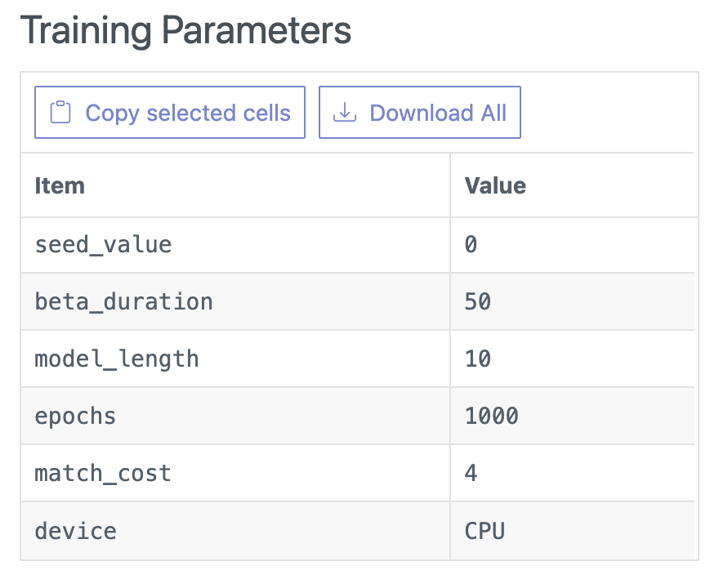Screen dimensions: 719x588
Task: Select the seed_value cell
Action: [235, 245]
